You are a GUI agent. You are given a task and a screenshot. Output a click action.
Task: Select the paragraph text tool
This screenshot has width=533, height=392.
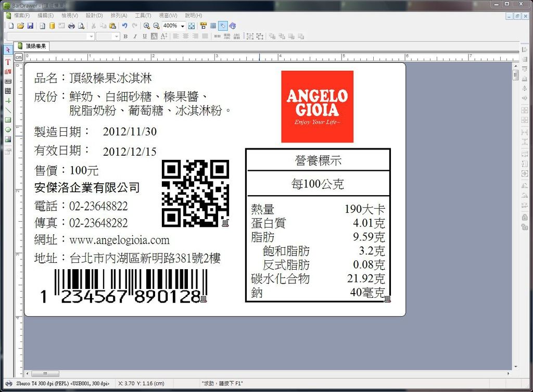pyautogui.click(x=8, y=72)
